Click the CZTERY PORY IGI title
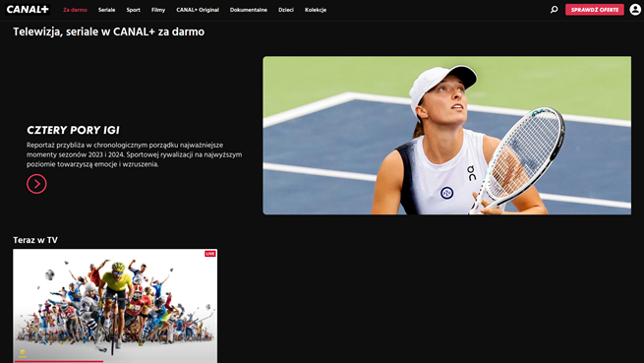The height and width of the screenshot is (363, 644). coord(73,130)
